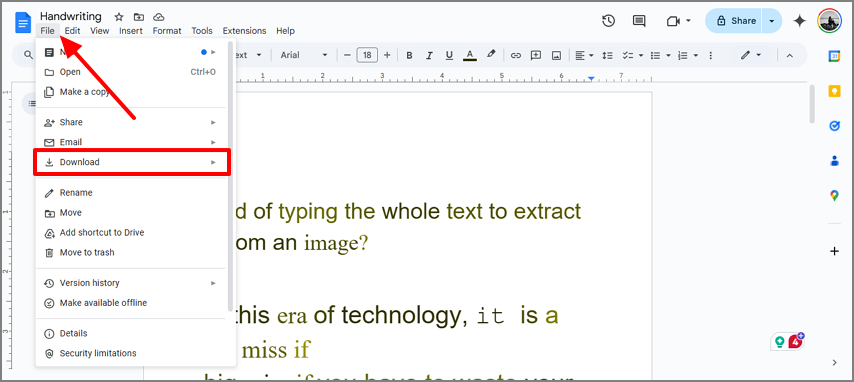Open the File menu
854x382 pixels.
[x=47, y=31]
